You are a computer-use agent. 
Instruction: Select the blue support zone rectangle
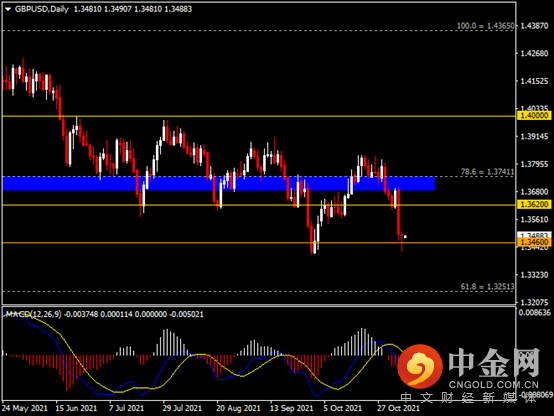coord(219,183)
